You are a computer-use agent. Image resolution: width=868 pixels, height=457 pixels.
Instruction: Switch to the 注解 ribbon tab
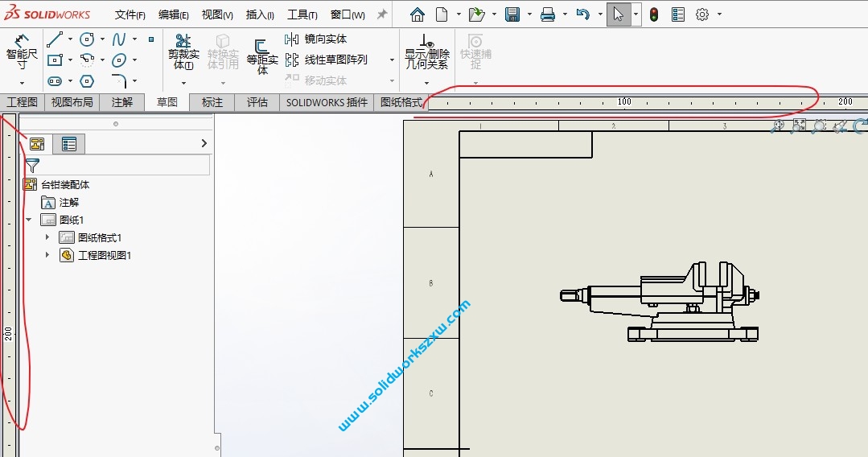point(122,102)
